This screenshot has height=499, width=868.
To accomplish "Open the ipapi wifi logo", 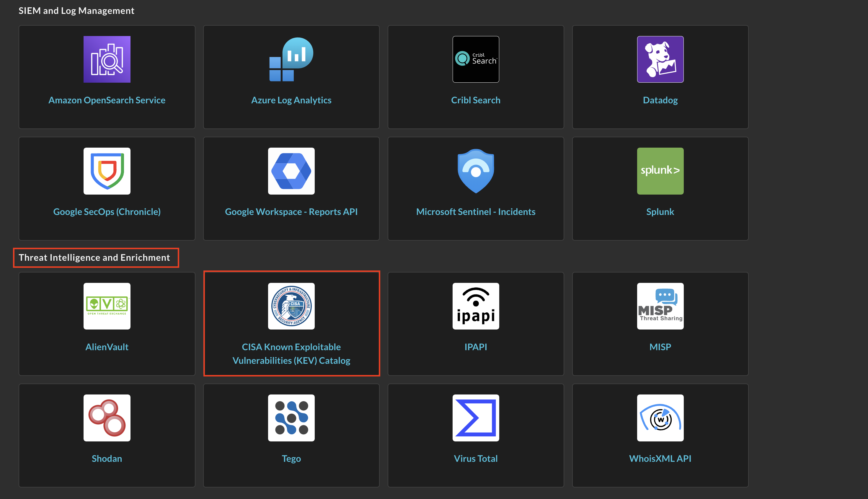I will pyautogui.click(x=476, y=306).
